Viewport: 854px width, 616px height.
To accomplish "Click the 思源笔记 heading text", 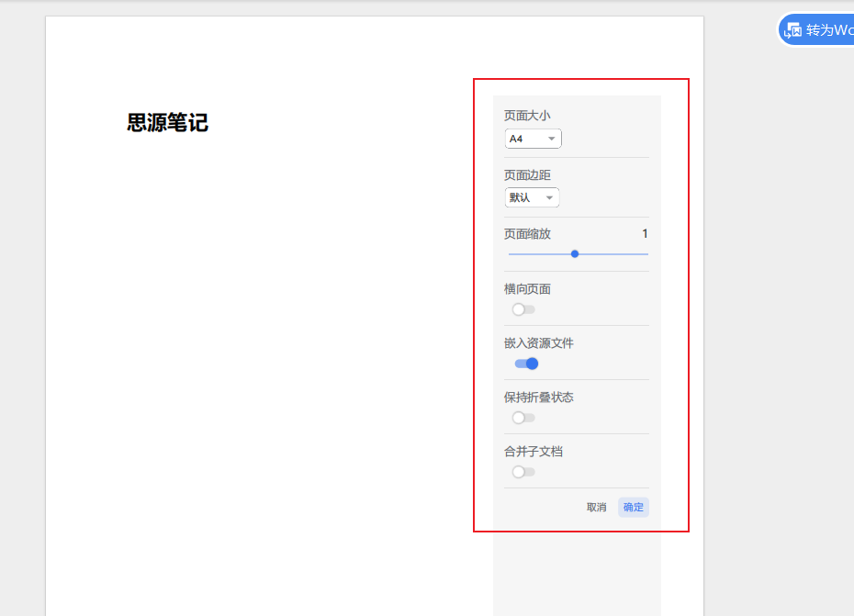I will pyautogui.click(x=168, y=122).
